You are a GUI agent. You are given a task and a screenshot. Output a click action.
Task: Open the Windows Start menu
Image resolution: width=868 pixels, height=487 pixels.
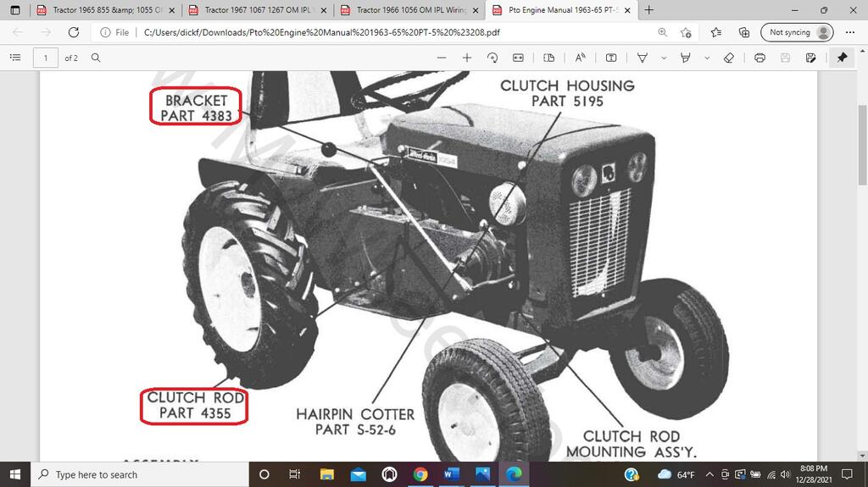[15, 474]
